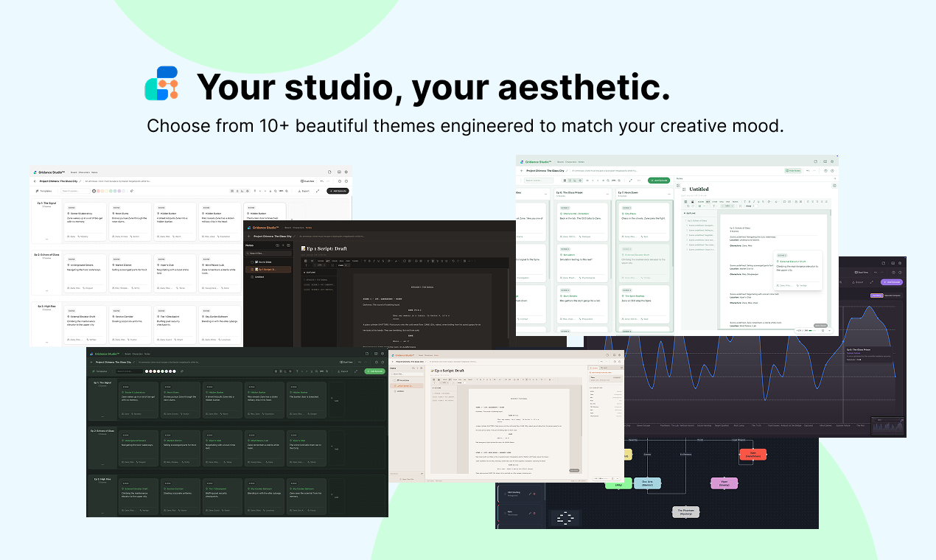The image size is (936, 560).
Task: Click Export in purple graph window
Action: click(858, 282)
